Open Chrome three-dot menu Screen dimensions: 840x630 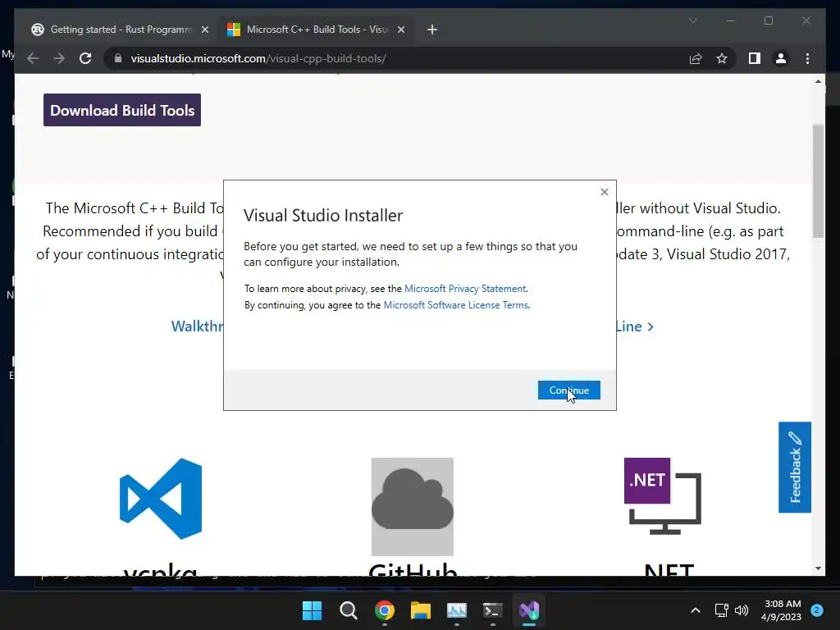[807, 58]
